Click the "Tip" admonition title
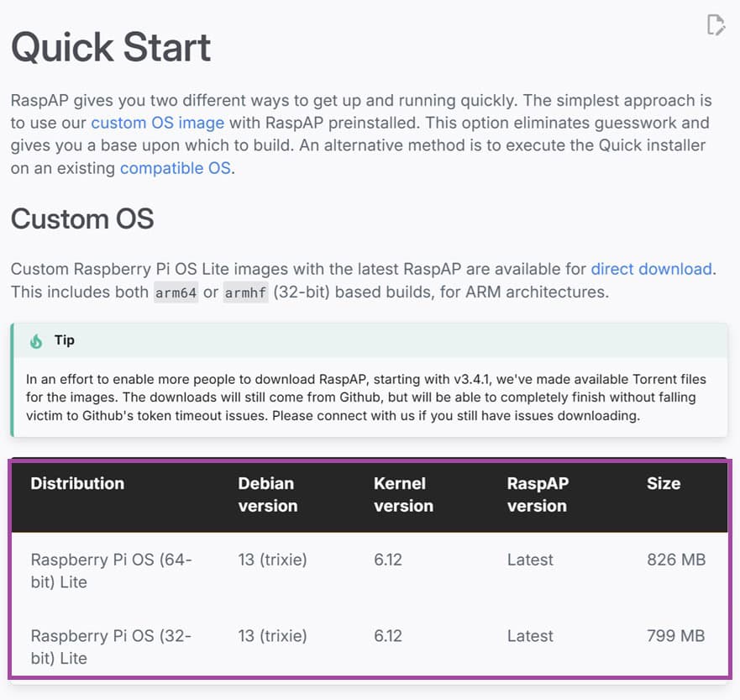 click(x=65, y=340)
